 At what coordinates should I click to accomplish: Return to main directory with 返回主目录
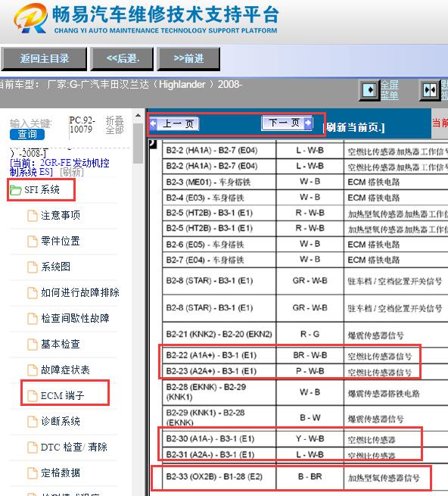[x=44, y=59]
